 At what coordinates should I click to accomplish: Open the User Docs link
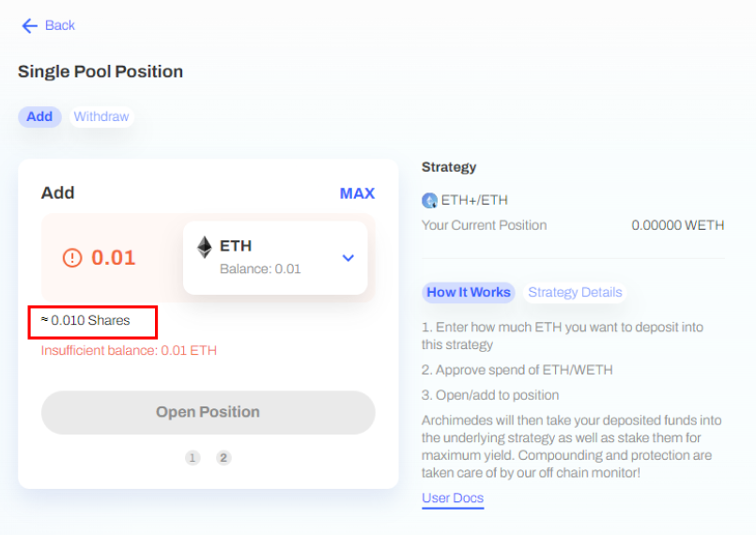point(453,497)
